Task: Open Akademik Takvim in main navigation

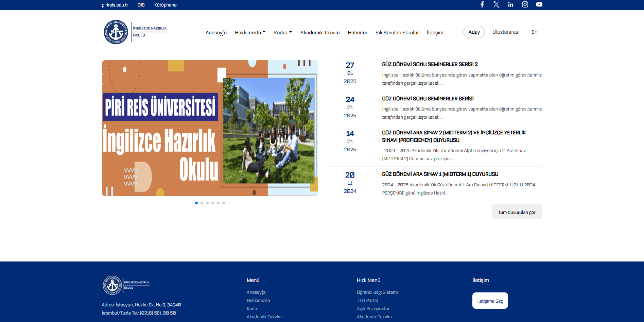Action: pos(320,33)
